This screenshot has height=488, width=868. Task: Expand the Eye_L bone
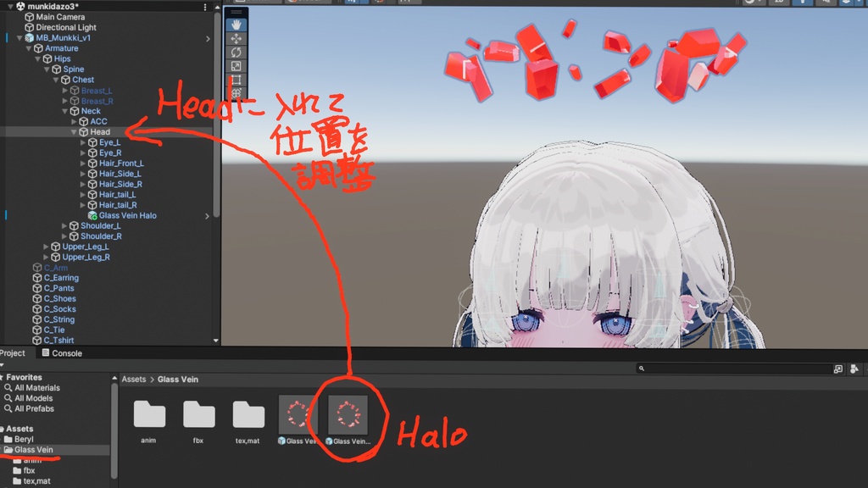coord(83,142)
